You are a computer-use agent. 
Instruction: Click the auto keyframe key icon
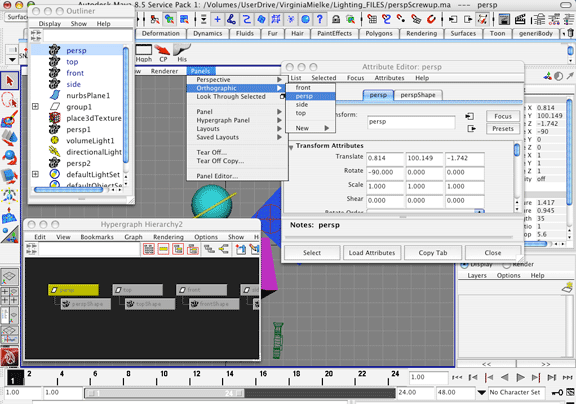tap(557, 393)
